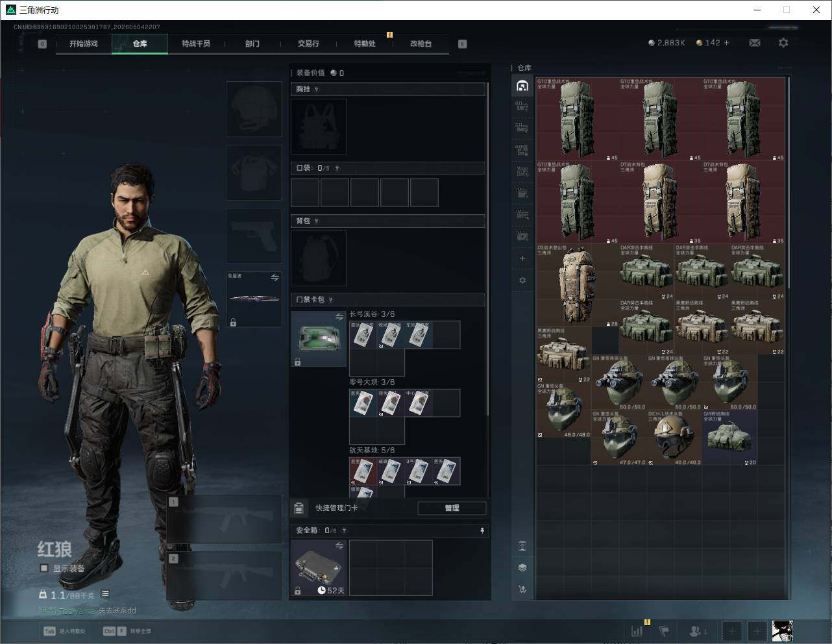Viewport: 832px width, 644px height.
Task: Select the empty helmet equipment slot
Action: 254,109
